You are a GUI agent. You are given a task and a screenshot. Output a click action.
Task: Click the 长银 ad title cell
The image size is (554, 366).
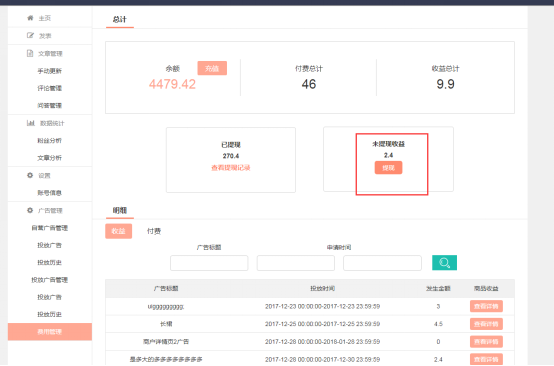click(166, 324)
